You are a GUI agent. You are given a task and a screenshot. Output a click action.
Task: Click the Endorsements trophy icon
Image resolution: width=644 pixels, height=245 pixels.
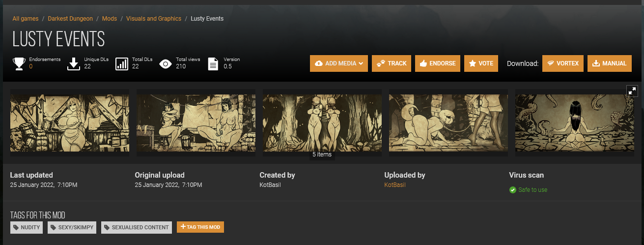(x=19, y=63)
